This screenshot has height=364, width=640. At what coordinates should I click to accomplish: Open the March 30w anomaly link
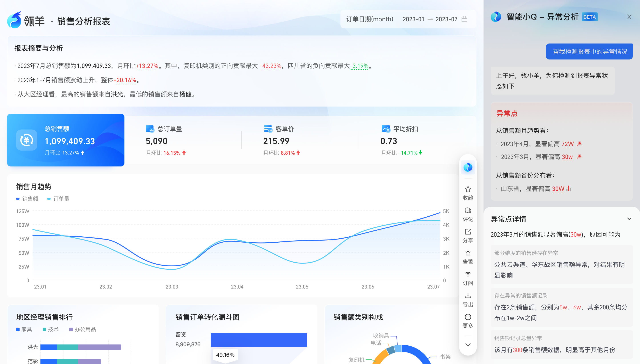point(567,157)
